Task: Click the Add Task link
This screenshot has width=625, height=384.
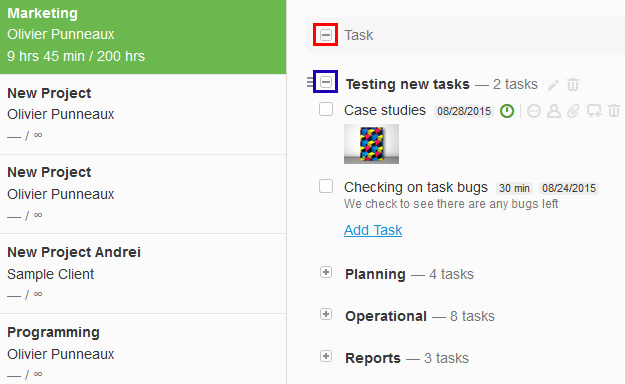Action: [373, 230]
